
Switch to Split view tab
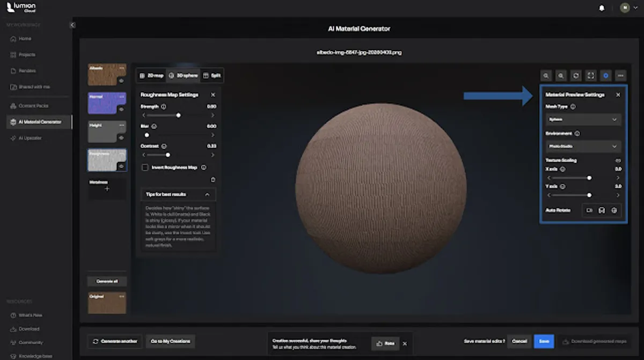pos(212,76)
